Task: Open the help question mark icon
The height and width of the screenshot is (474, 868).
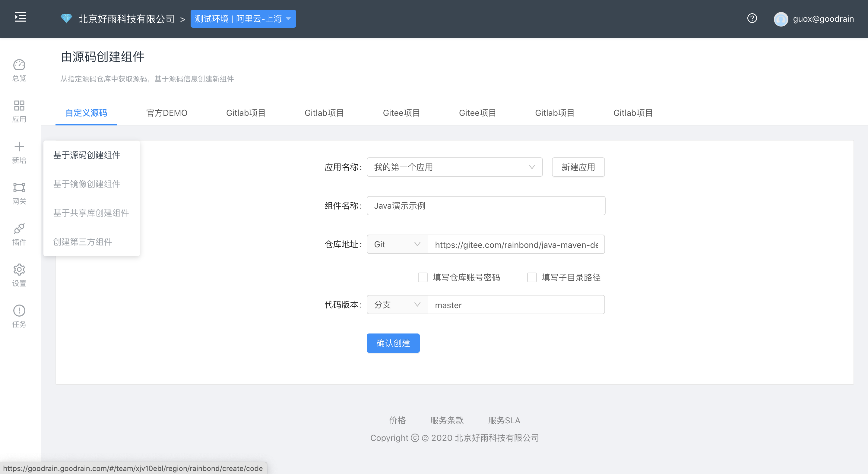Action: pos(752,18)
